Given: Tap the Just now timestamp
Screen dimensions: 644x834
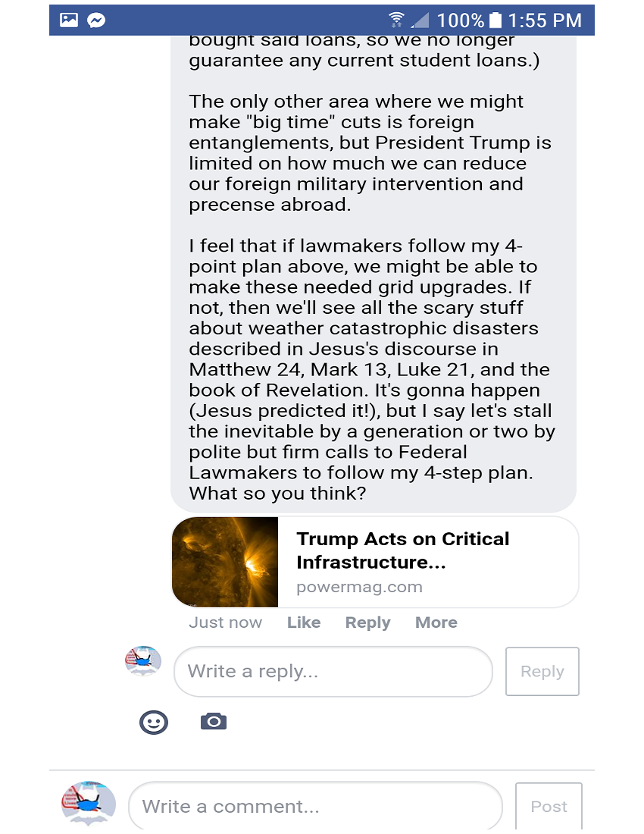Looking at the screenshot, I should pyautogui.click(x=225, y=622).
